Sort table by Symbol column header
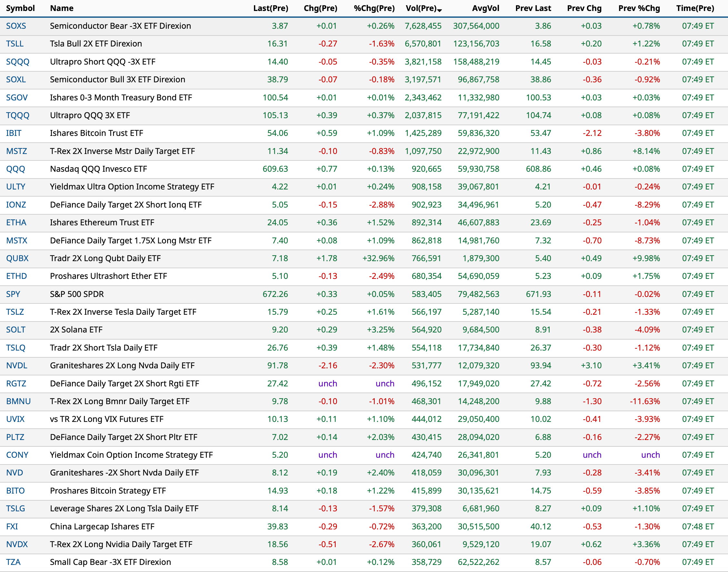728x572 pixels. [x=20, y=8]
